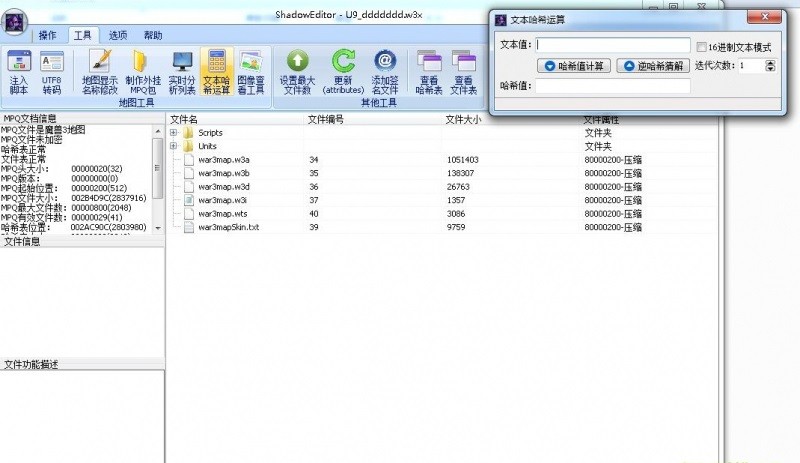Open the 选项 ribbon tab

click(118, 35)
